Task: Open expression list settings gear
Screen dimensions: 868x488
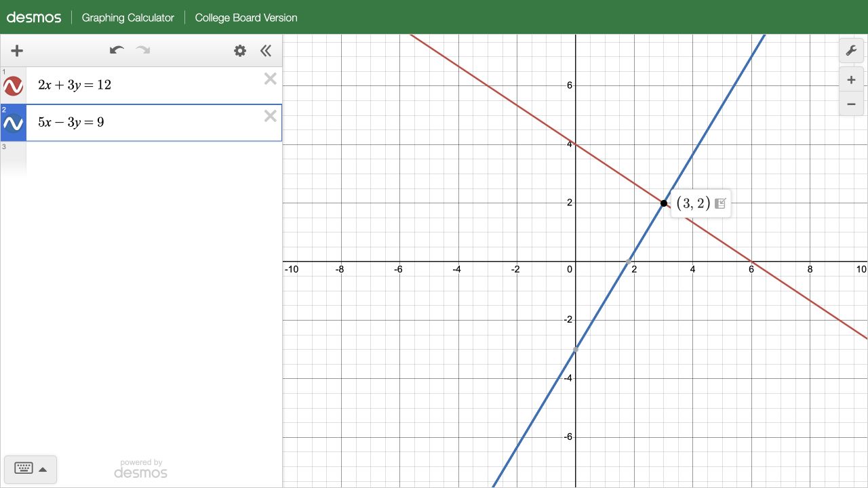Action: click(x=240, y=51)
